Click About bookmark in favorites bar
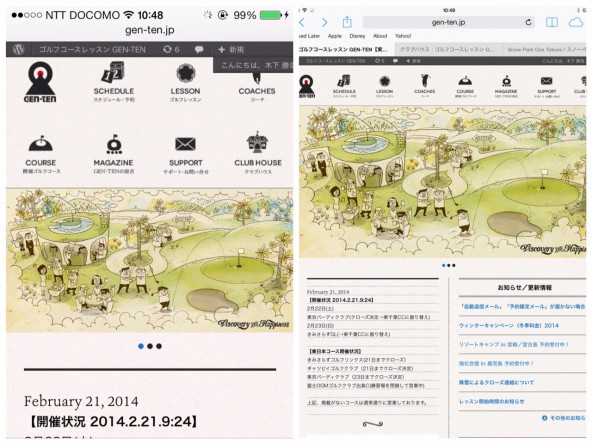Viewport: 592px width, 444px height. [x=380, y=36]
